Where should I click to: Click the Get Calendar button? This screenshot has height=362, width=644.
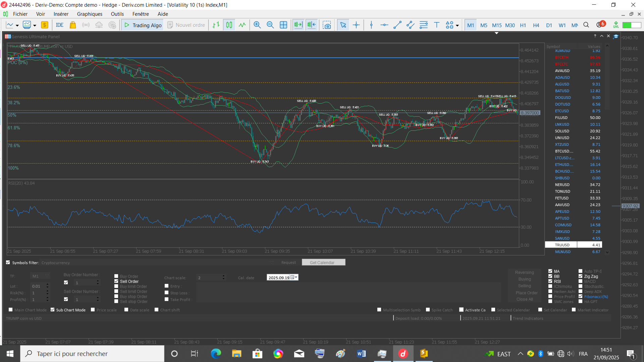[323, 262]
